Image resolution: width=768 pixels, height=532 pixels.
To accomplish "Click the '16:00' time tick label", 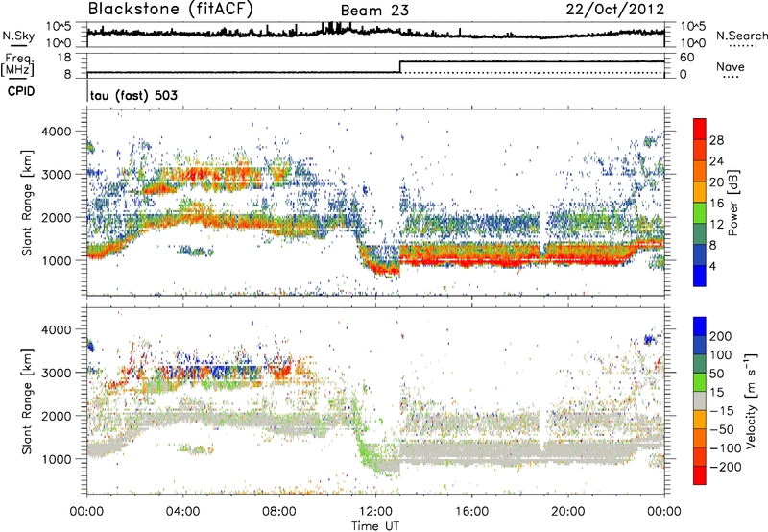I will [471, 512].
